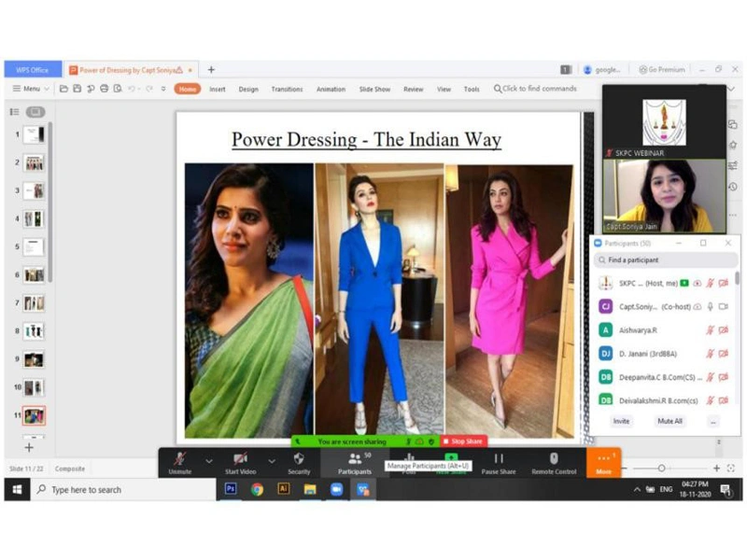Open a new tab with the plus button

click(x=211, y=70)
